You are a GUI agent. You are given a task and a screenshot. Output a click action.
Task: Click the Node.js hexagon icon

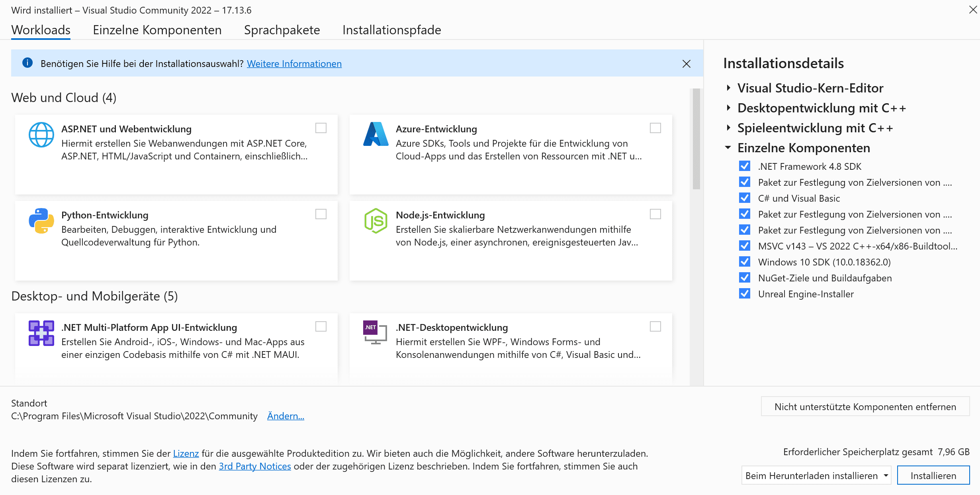click(376, 220)
